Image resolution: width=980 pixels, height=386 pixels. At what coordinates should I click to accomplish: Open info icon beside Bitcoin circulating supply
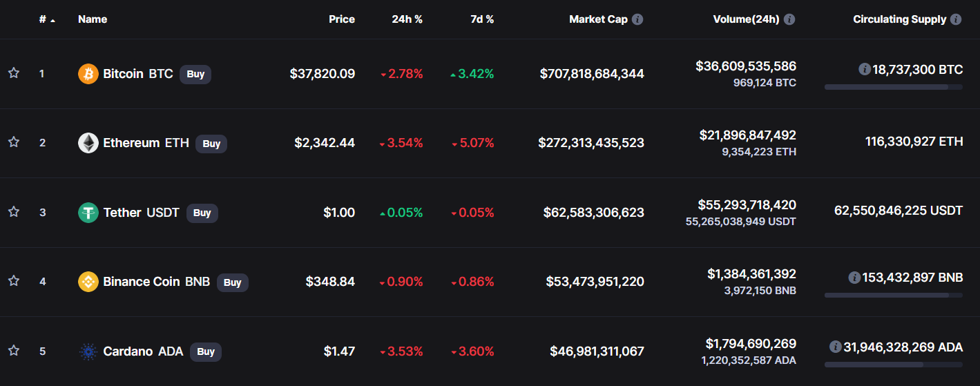[x=864, y=69]
